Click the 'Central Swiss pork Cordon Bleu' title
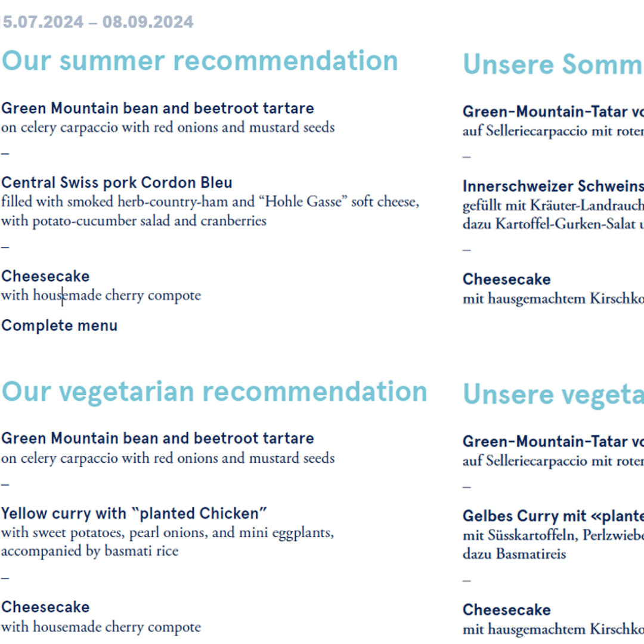The height and width of the screenshot is (644, 644). click(117, 182)
